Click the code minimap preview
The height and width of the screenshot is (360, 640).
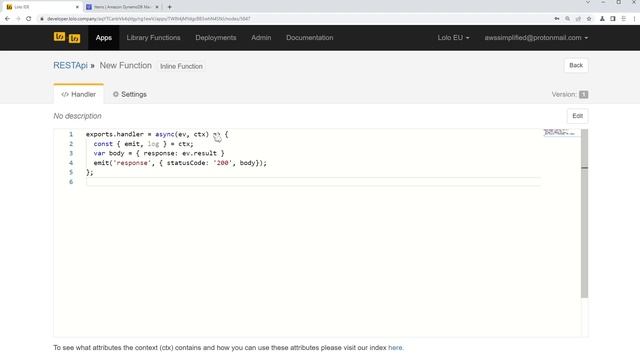pos(562,133)
